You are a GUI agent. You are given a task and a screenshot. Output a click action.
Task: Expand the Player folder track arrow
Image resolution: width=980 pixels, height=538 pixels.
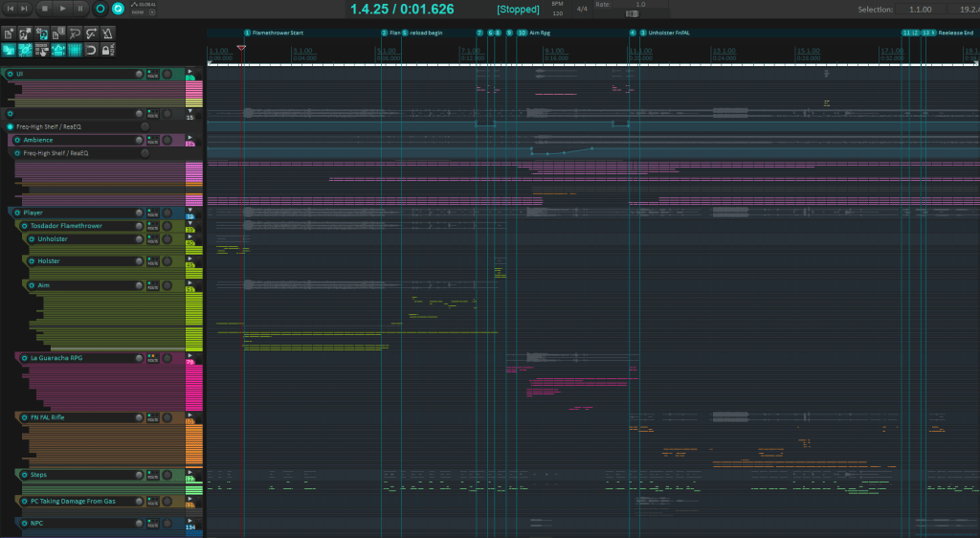[x=189, y=211]
